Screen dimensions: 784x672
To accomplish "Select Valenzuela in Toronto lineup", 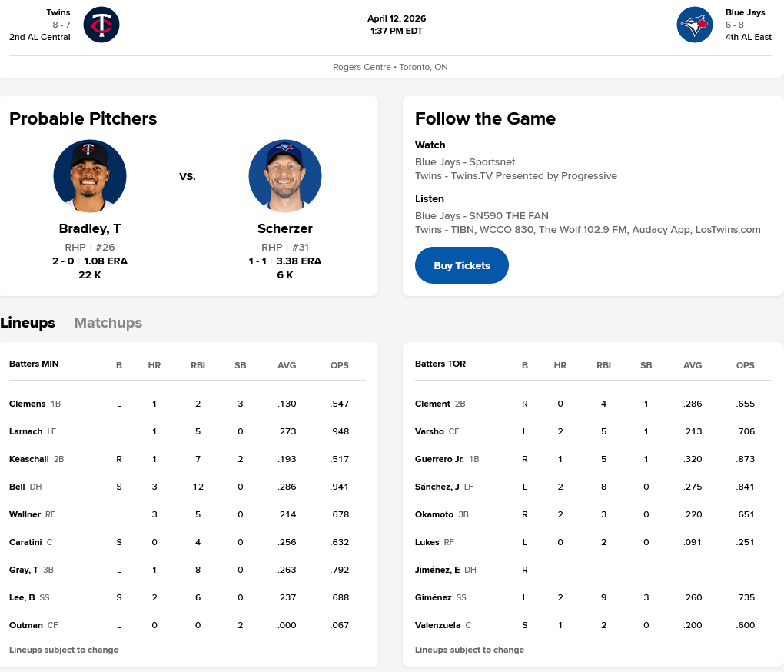I will coord(437,625).
